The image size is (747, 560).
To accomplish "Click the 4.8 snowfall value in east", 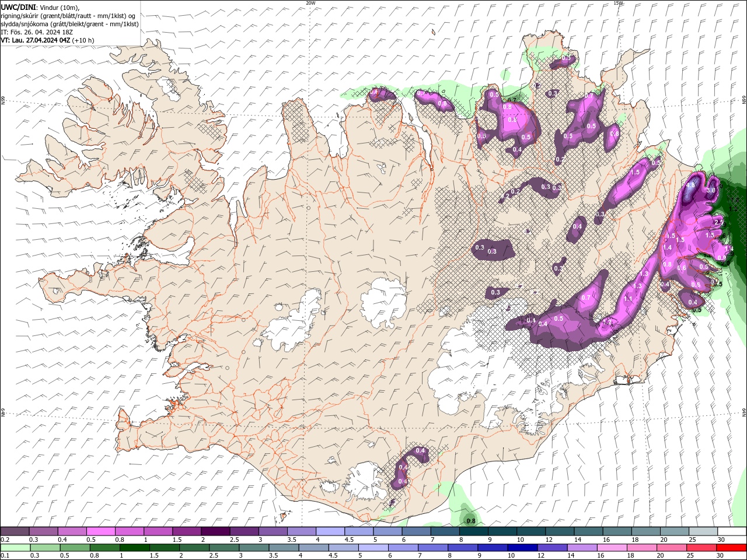I will point(690,185).
